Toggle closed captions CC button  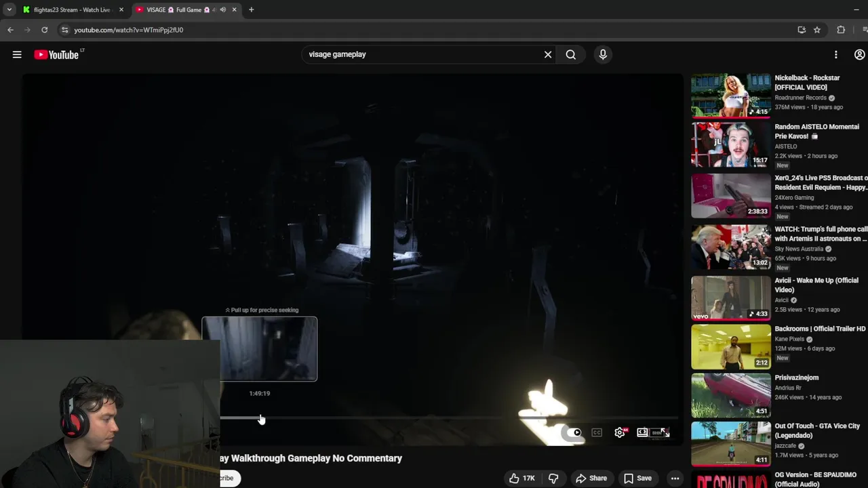(x=597, y=432)
